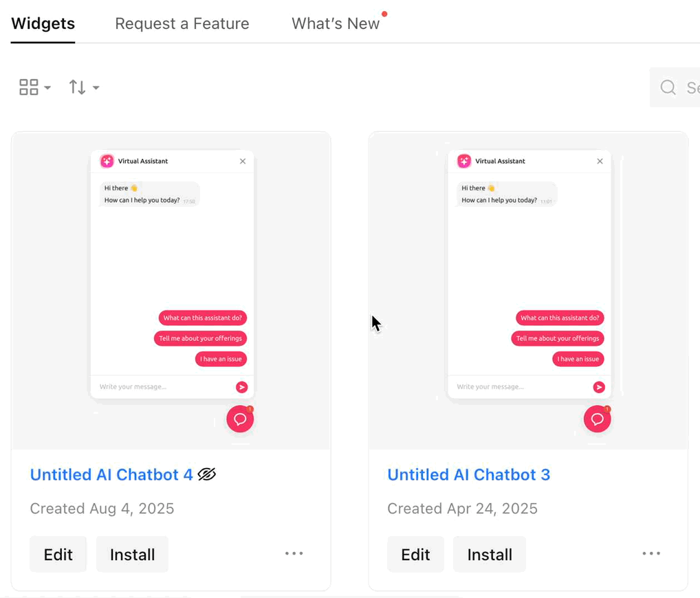Install Untitled AI Chatbot 4
Screen dimensions: 700x598
[x=132, y=554]
